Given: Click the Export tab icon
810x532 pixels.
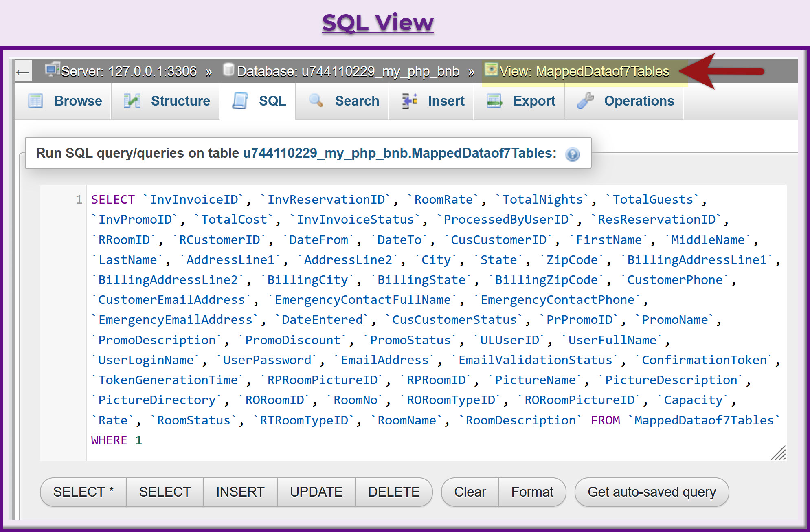Looking at the screenshot, I should coord(494,101).
